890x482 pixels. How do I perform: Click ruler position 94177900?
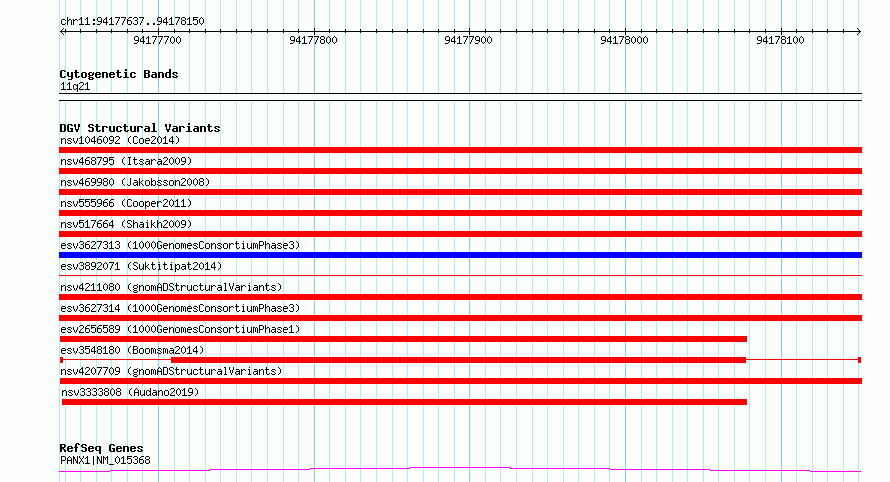click(468, 40)
